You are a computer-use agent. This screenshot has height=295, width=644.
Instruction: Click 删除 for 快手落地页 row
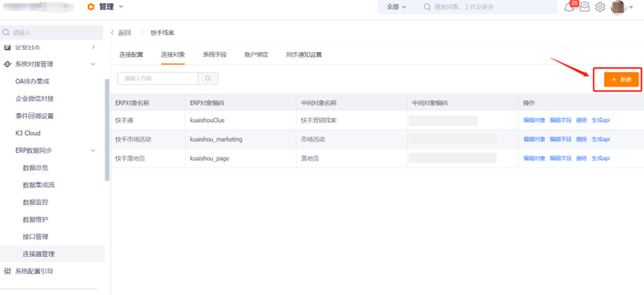(x=581, y=158)
